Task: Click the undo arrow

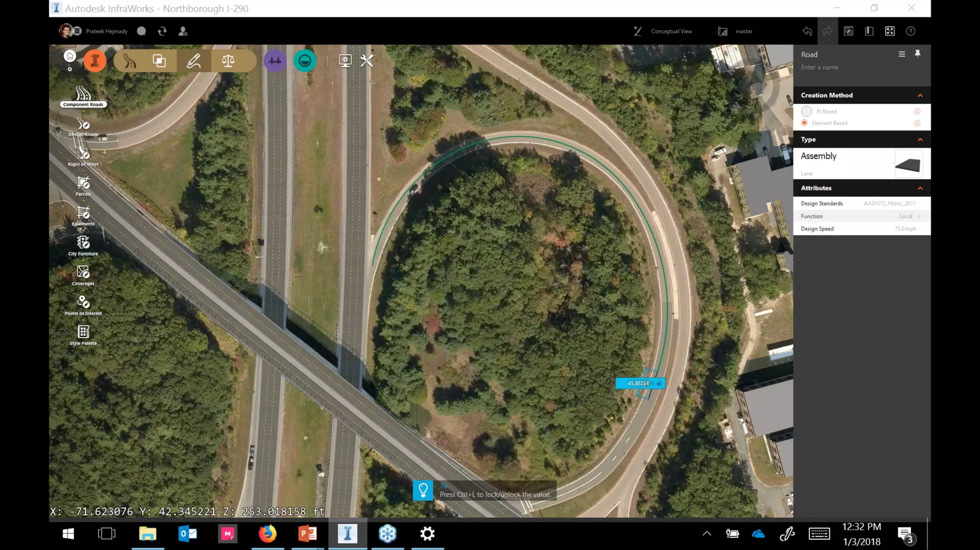Action: 807,31
